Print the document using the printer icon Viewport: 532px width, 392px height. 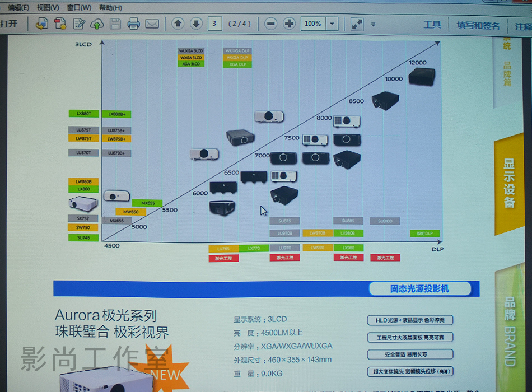133,24
